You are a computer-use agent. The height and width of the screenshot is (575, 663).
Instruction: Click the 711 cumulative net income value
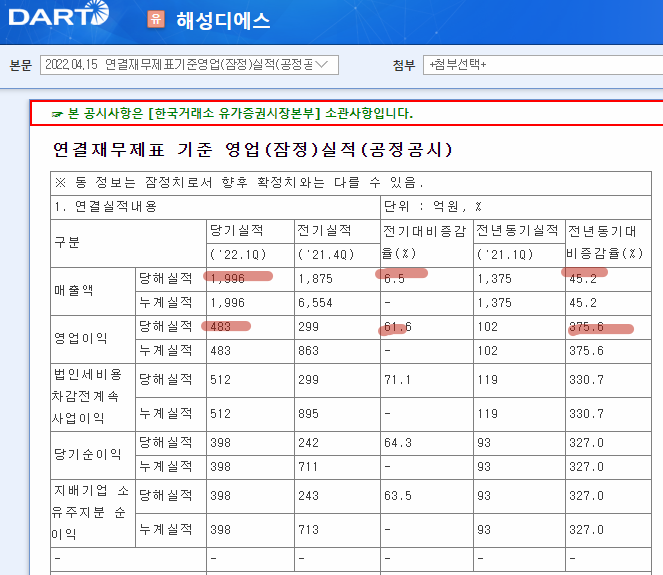(x=308, y=467)
